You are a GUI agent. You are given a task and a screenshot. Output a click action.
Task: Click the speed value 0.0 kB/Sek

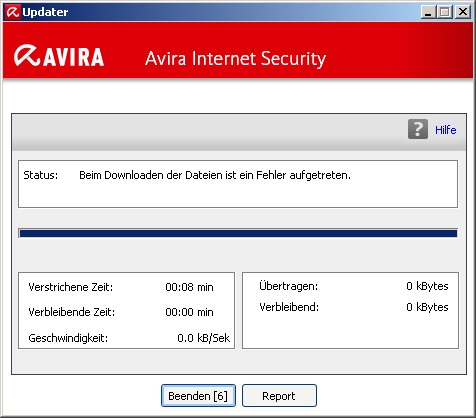click(x=204, y=338)
